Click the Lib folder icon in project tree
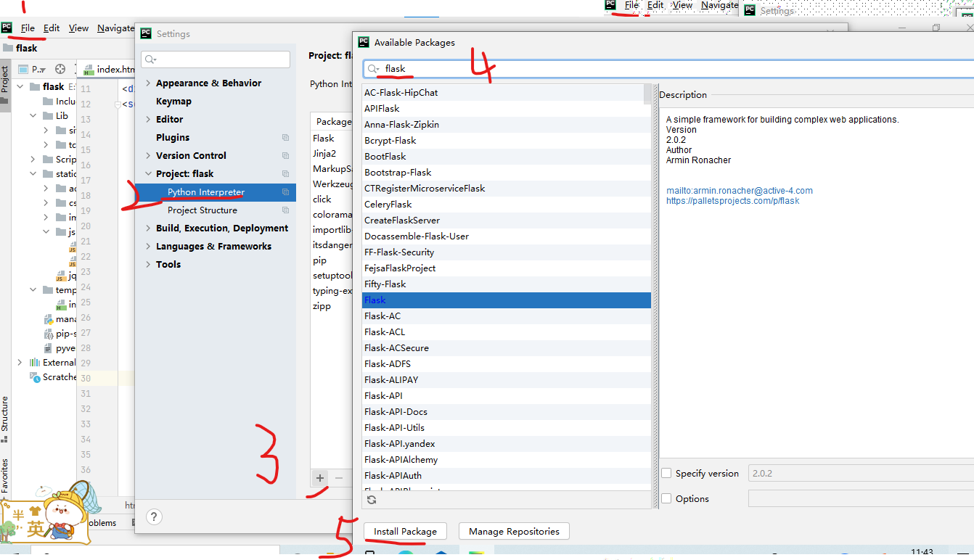 click(x=48, y=115)
